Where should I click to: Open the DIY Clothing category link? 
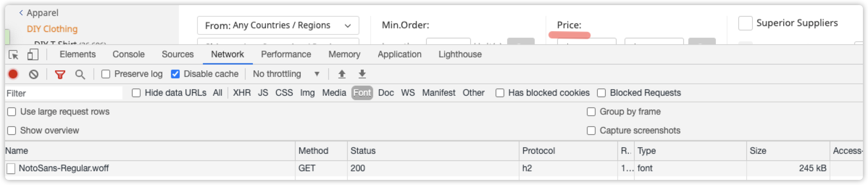pos(52,29)
